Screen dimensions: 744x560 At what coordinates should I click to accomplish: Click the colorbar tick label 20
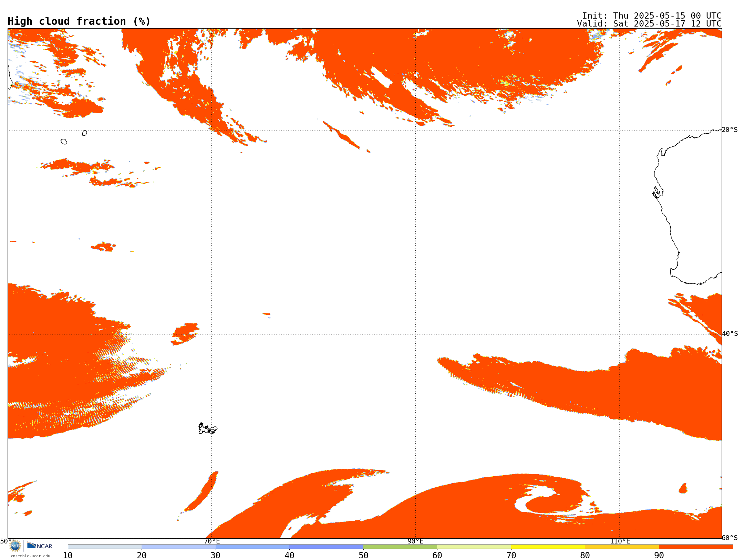pyautogui.click(x=142, y=556)
